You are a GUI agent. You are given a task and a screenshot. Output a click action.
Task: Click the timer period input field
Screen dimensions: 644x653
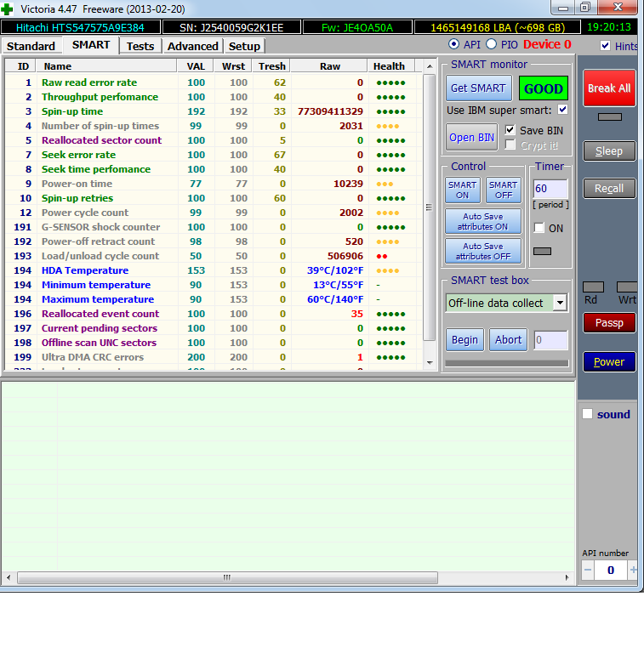click(550, 189)
